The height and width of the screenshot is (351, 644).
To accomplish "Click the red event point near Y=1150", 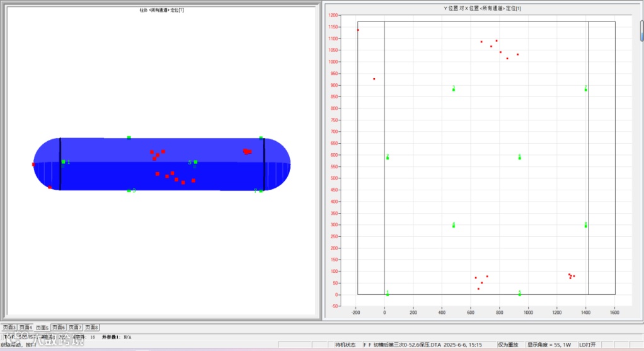I will click(x=358, y=30).
